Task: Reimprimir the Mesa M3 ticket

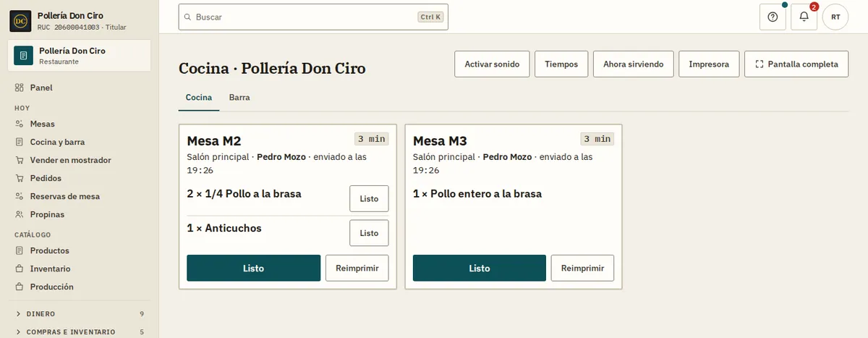Action: coord(582,268)
